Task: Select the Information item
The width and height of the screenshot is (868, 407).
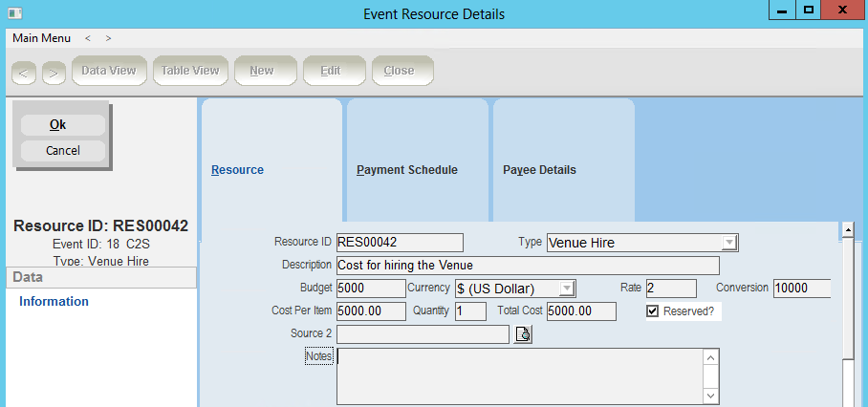Action: (54, 301)
